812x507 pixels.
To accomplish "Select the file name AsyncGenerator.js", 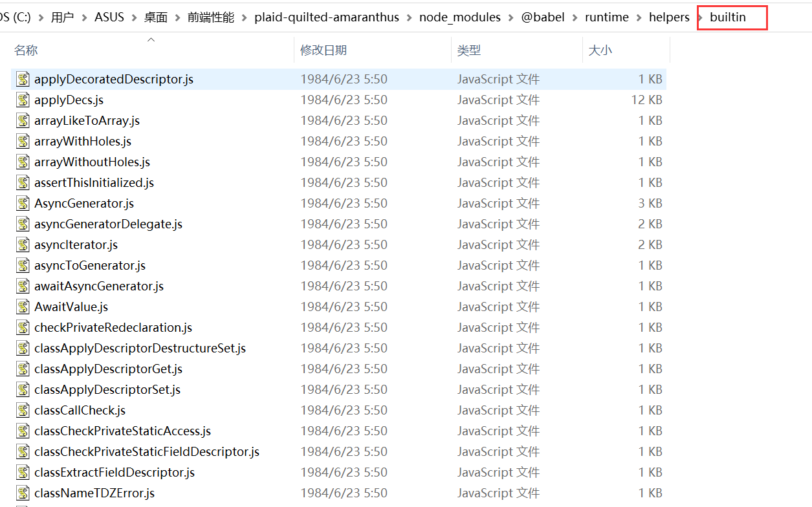I will coord(84,203).
